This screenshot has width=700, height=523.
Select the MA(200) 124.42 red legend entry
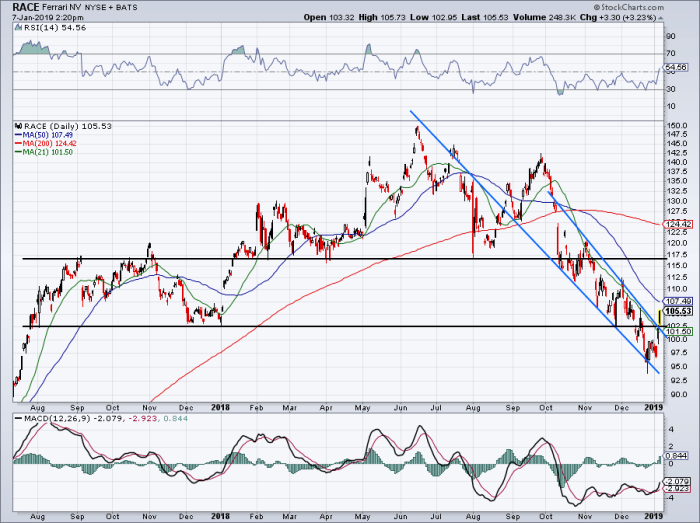pos(46,143)
